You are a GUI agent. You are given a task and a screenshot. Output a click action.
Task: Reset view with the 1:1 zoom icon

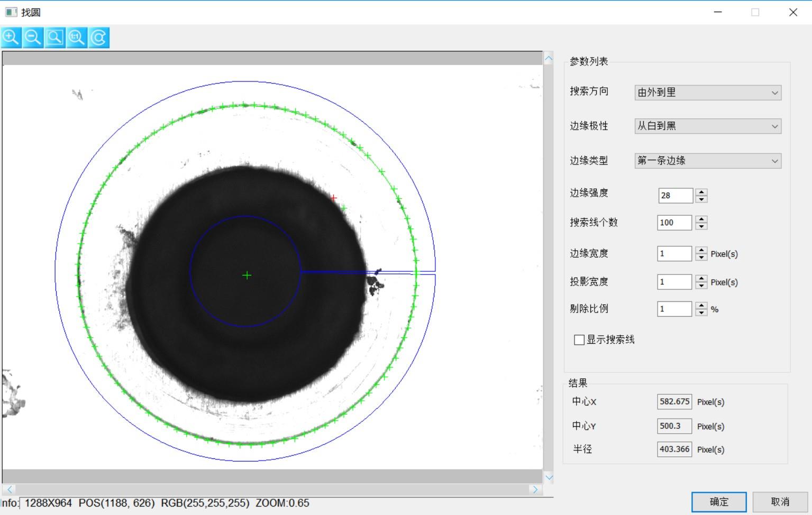coord(77,38)
